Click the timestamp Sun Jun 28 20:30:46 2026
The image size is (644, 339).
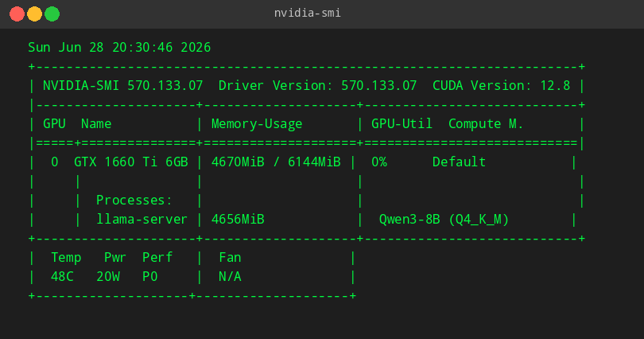click(x=119, y=47)
